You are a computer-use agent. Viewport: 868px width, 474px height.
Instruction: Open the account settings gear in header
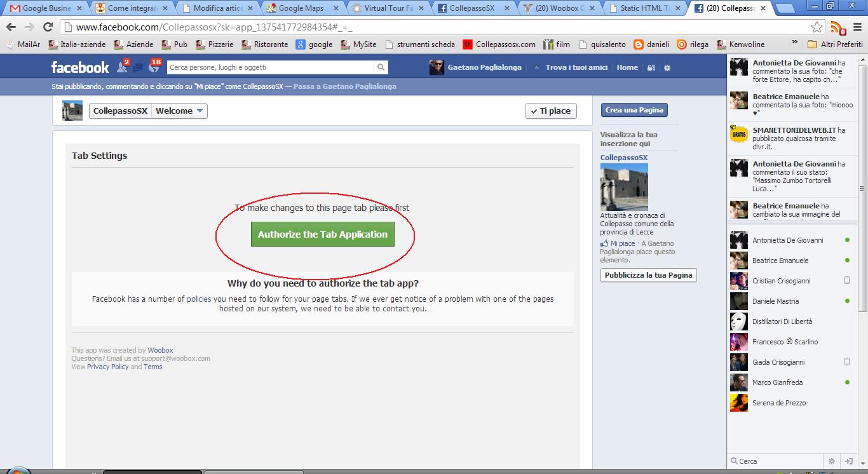click(x=667, y=68)
